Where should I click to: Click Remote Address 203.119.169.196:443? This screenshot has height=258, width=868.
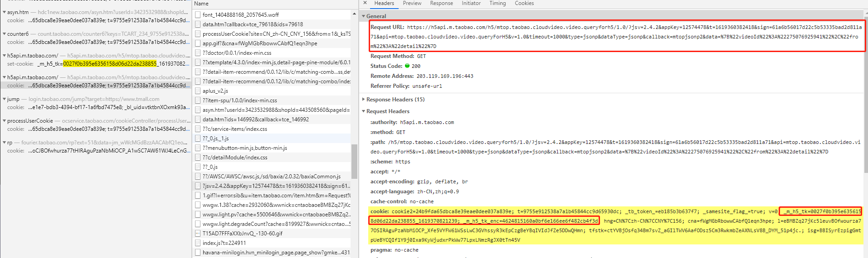(422, 76)
